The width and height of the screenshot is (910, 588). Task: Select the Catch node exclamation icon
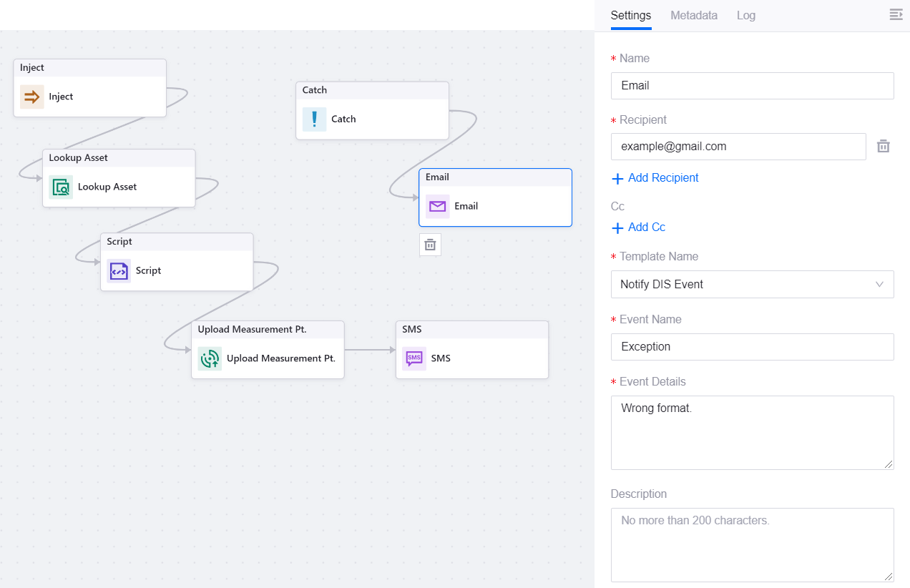click(x=314, y=119)
